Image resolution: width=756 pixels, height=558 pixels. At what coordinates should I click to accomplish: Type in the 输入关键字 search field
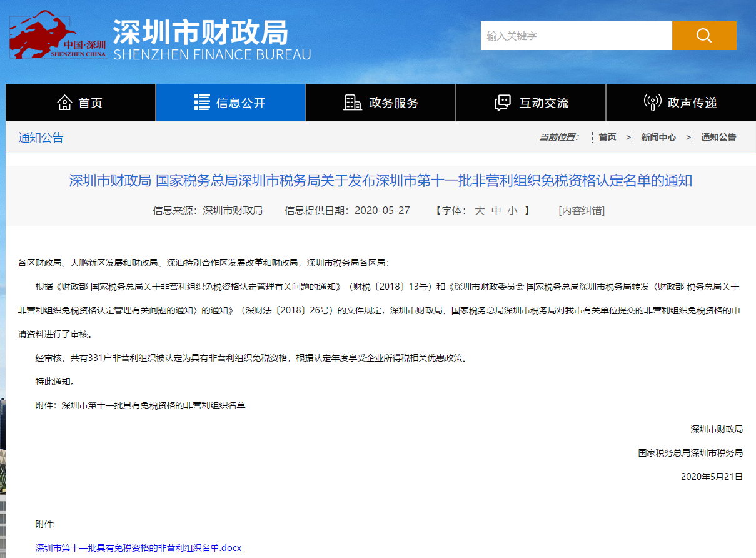(576, 36)
